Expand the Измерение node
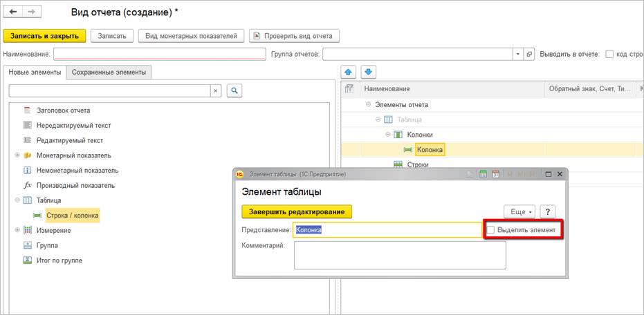Image resolution: width=644 pixels, height=315 pixels. (x=17, y=231)
